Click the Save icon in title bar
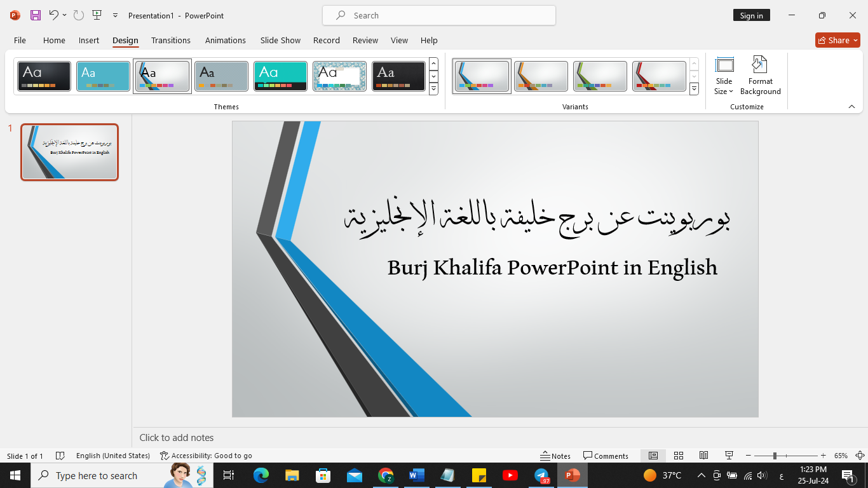868x488 pixels. pyautogui.click(x=35, y=15)
